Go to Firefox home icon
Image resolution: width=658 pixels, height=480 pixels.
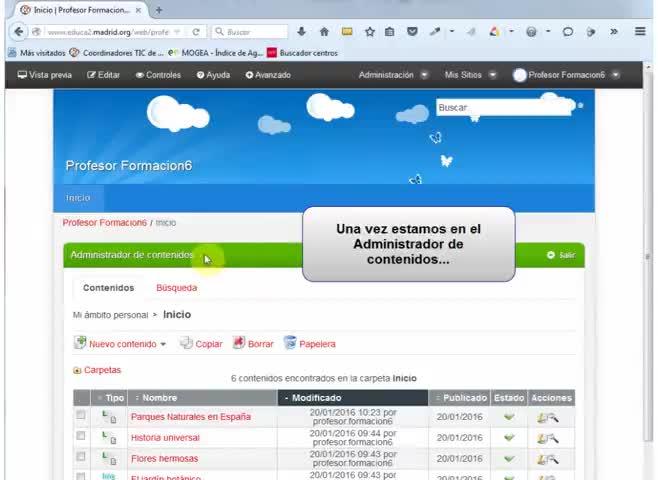324,31
